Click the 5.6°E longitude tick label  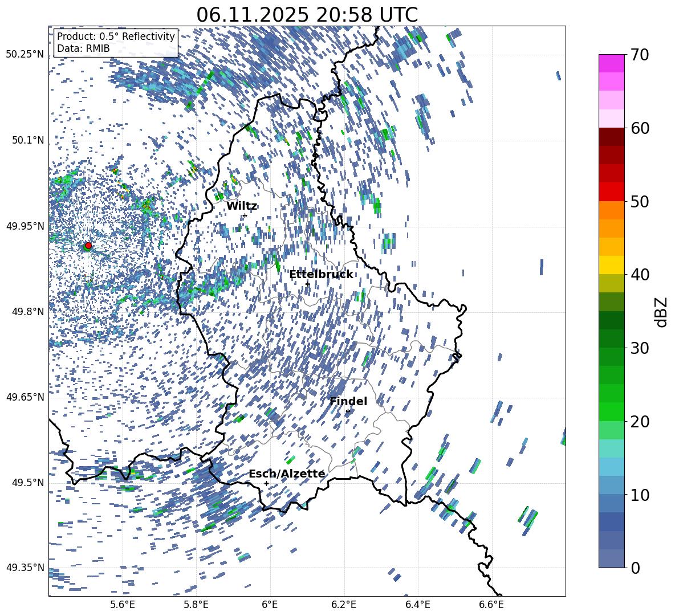(122, 605)
